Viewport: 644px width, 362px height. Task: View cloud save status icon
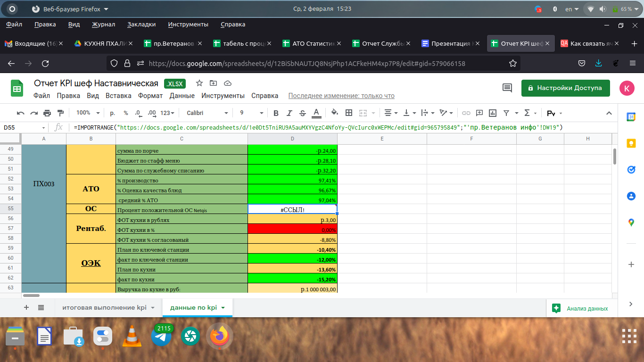point(228,83)
